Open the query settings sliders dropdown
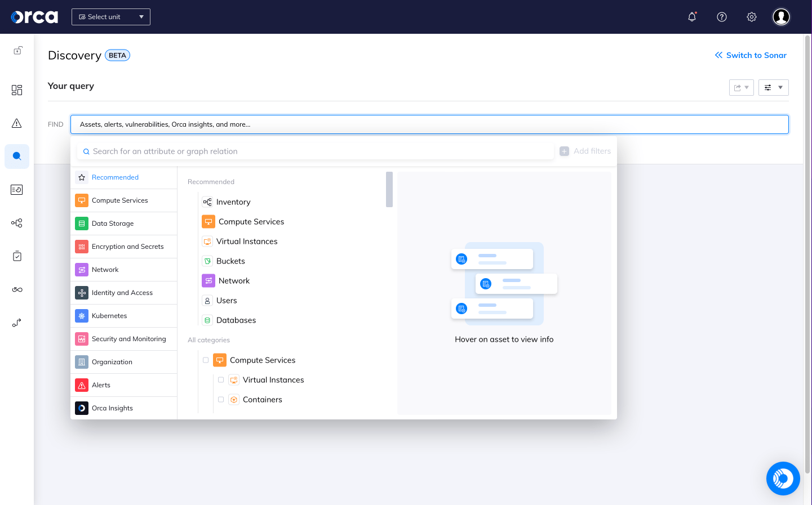 [774, 87]
